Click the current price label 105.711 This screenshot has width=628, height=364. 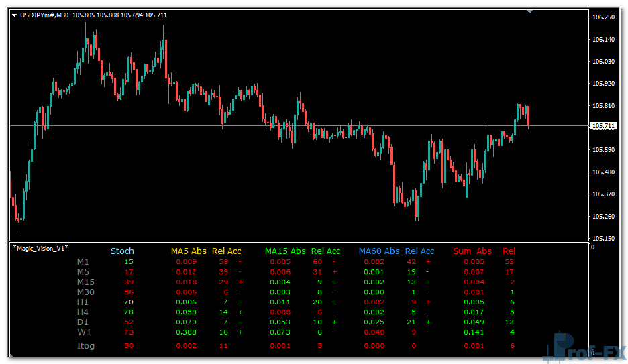pyautogui.click(x=603, y=126)
